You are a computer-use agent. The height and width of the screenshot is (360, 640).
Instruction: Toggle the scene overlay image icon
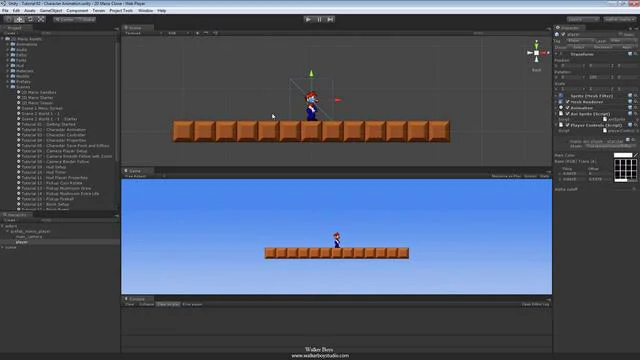pos(206,33)
